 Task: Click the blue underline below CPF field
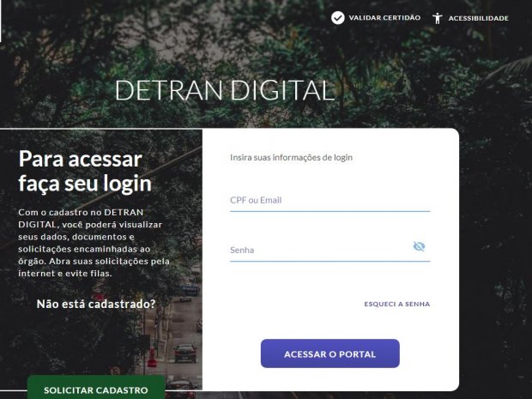(329, 211)
